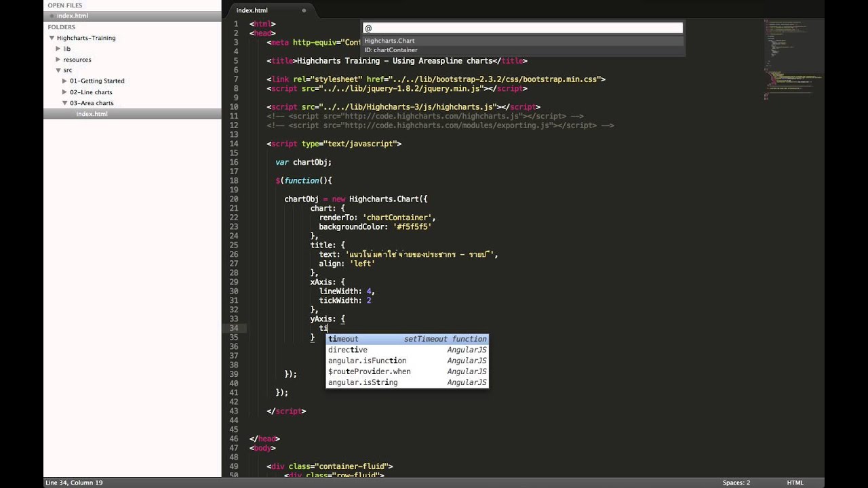Screen dimensions: 868x488
Task: Expand the lib folder arrow
Action: 59,49
